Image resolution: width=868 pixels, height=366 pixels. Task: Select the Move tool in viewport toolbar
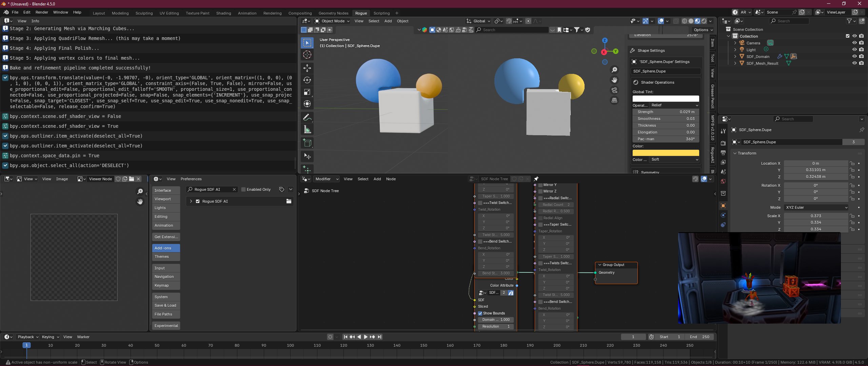(307, 68)
